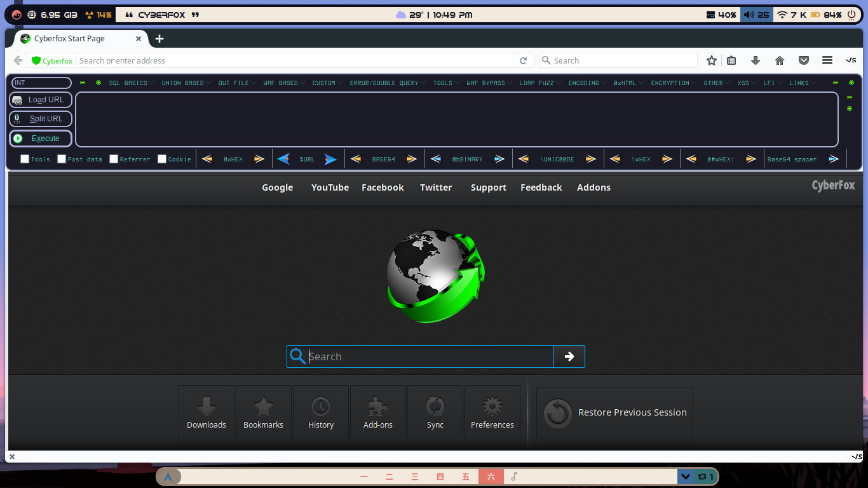This screenshot has height=488, width=868.
Task: Click the 0bBINARY left arrow
Action: 436,159
